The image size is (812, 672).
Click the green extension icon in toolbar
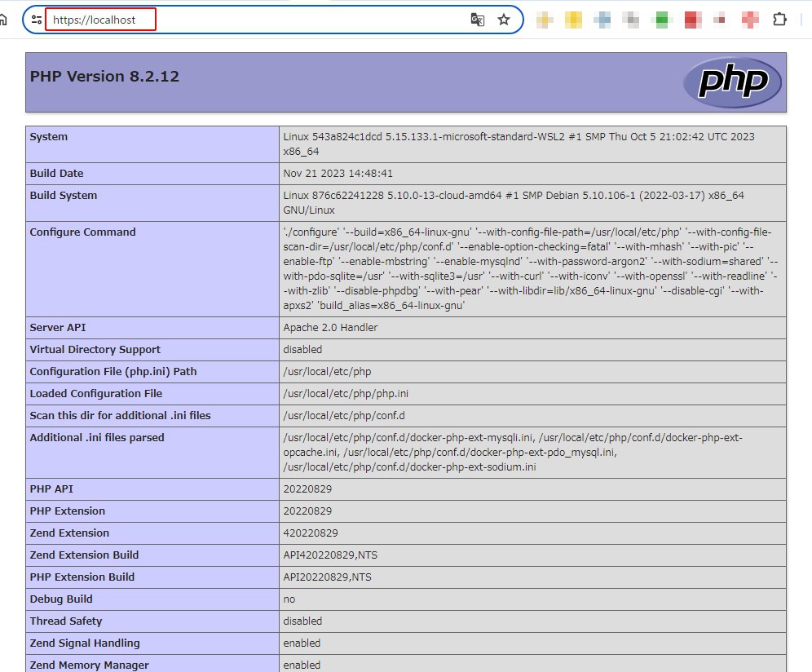coord(662,20)
